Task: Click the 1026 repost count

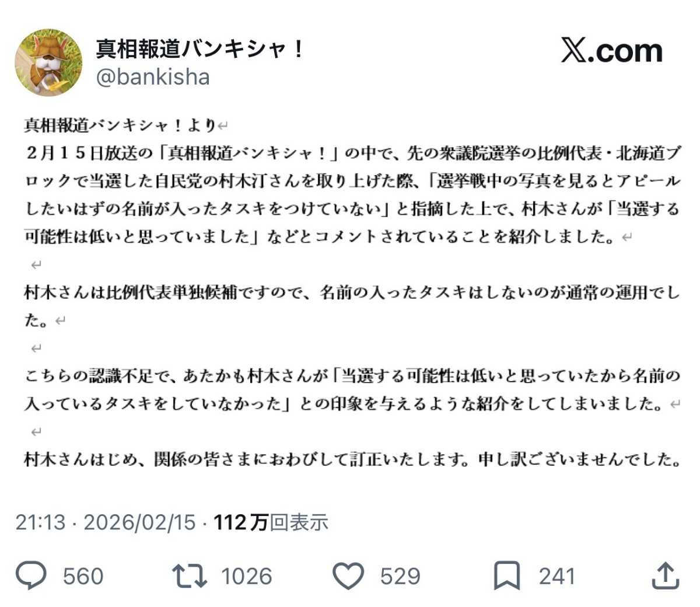Action: coord(247,577)
